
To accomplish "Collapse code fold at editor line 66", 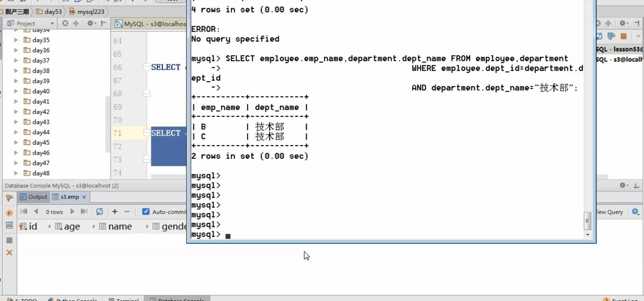I will click(x=147, y=67).
